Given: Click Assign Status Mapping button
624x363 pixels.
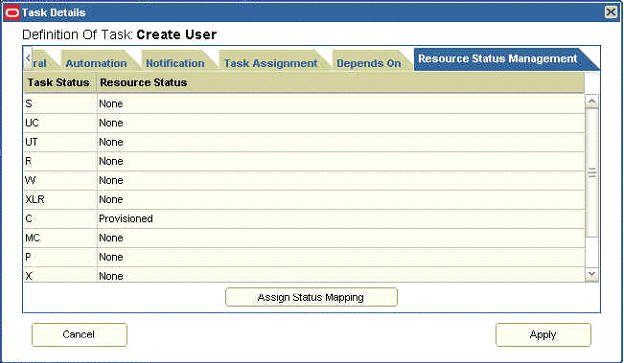Looking at the screenshot, I should (311, 297).
